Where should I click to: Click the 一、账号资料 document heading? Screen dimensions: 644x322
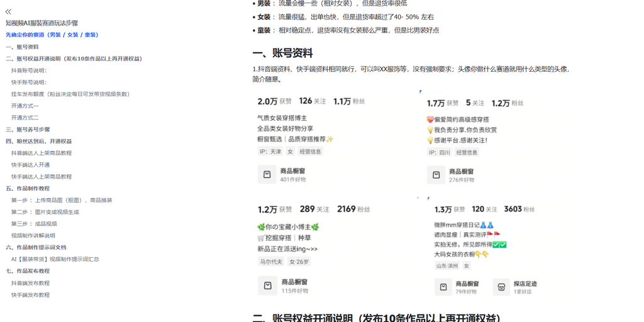point(282,53)
